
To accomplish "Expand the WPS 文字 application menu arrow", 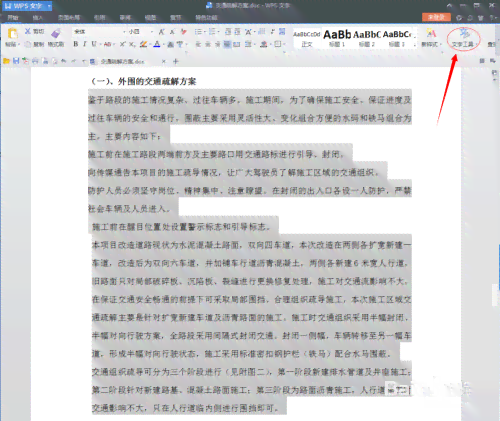I will point(49,6).
